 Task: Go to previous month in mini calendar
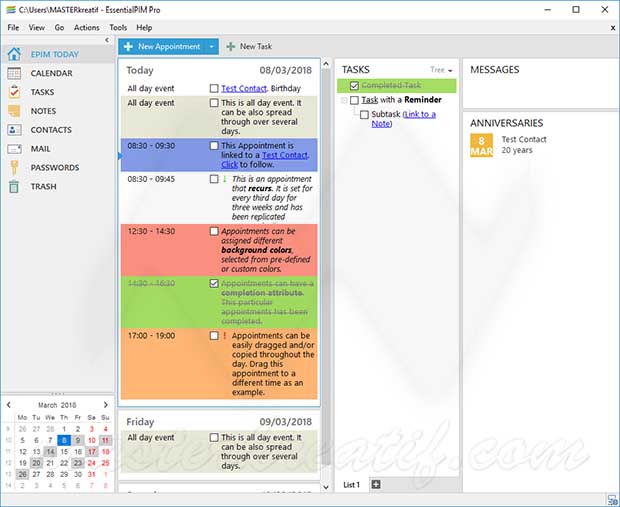(x=9, y=405)
